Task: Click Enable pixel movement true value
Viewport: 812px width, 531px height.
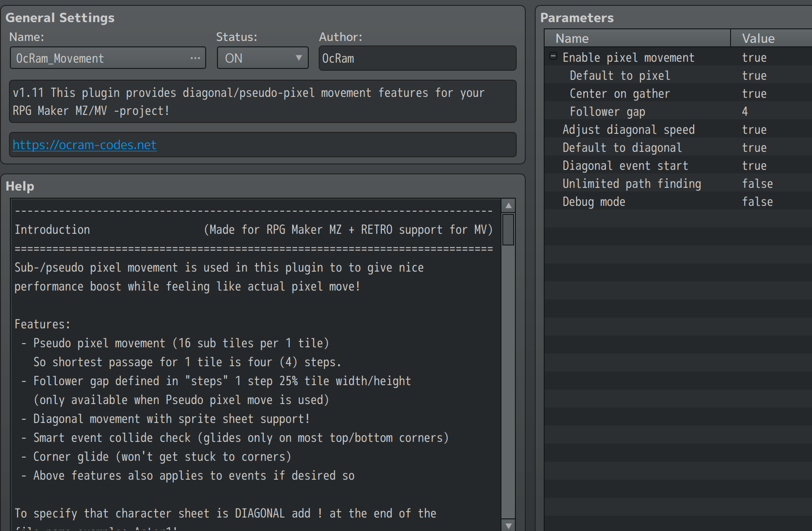Action: tap(754, 57)
